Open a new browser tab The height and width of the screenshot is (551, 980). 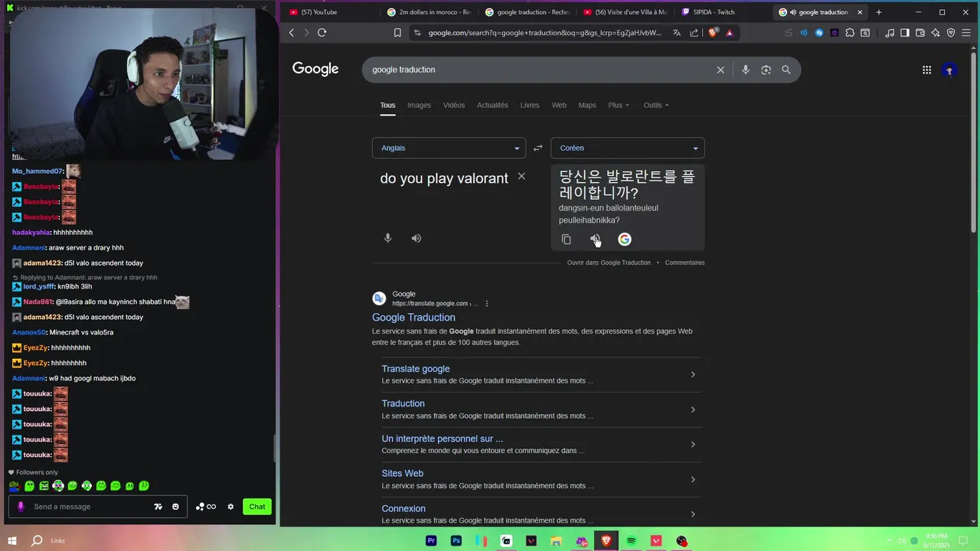(878, 12)
